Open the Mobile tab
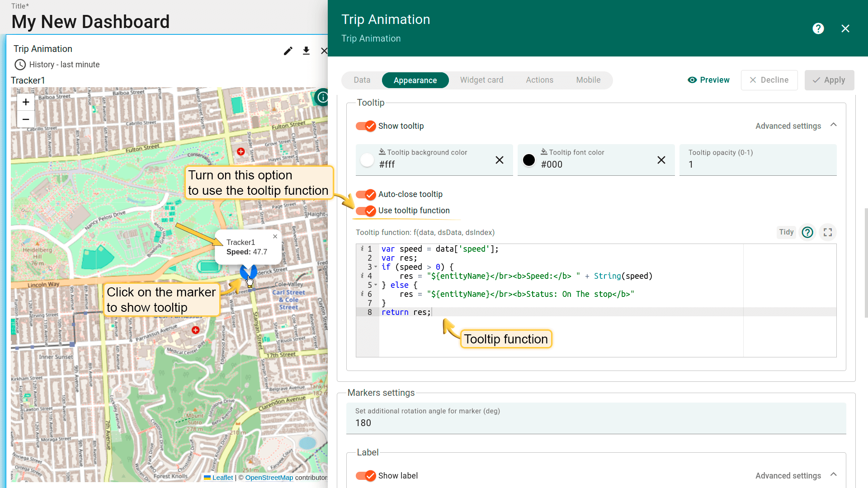Image resolution: width=868 pixels, height=488 pixels. pyautogui.click(x=588, y=80)
